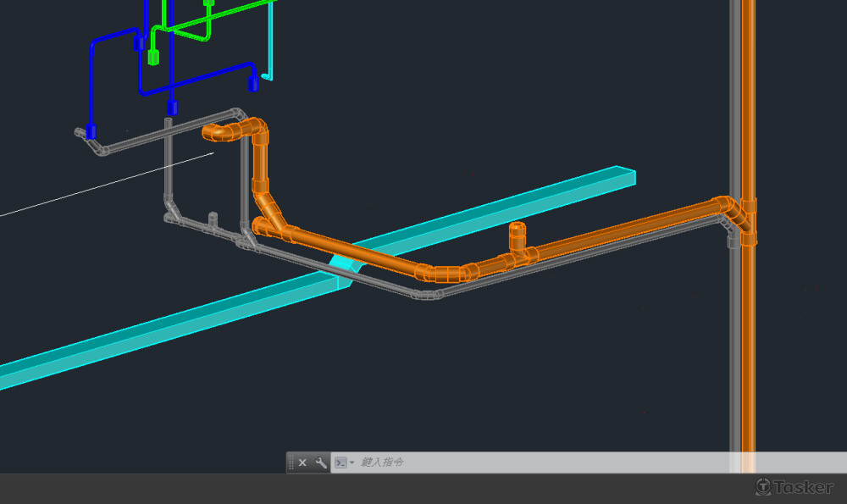Pick the orange upright tee stub fitting
847x504 pixels.
click(x=517, y=236)
